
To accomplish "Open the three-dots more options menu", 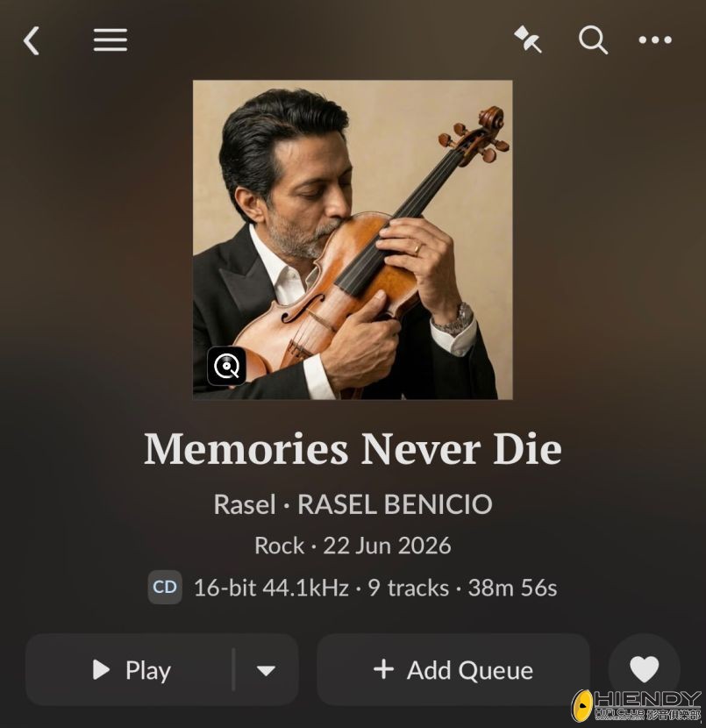I will (655, 40).
